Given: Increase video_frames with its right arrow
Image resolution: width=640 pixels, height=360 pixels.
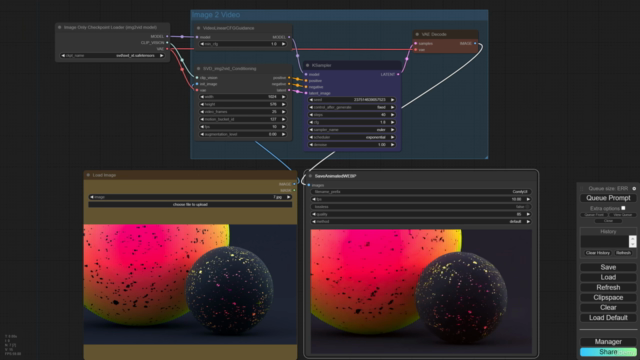Looking at the screenshot, I should pos(283,112).
